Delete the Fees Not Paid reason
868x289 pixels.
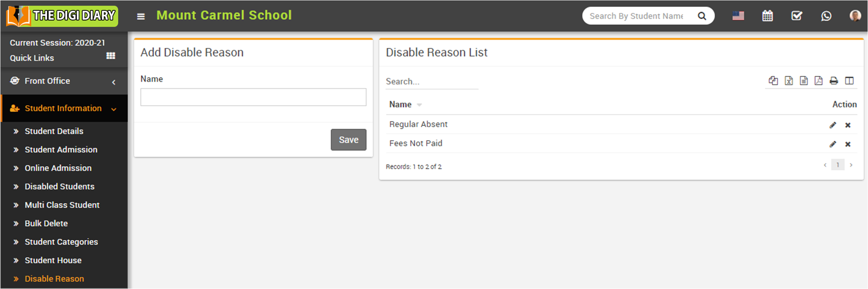[848, 144]
